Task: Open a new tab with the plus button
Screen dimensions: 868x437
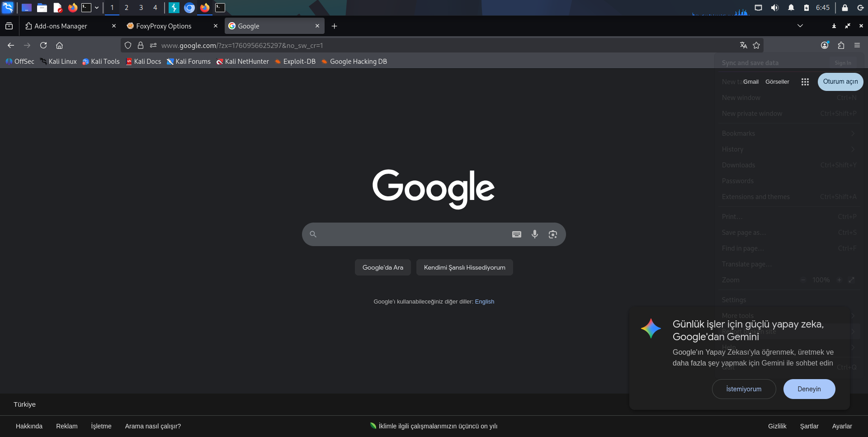Action: [x=335, y=26]
